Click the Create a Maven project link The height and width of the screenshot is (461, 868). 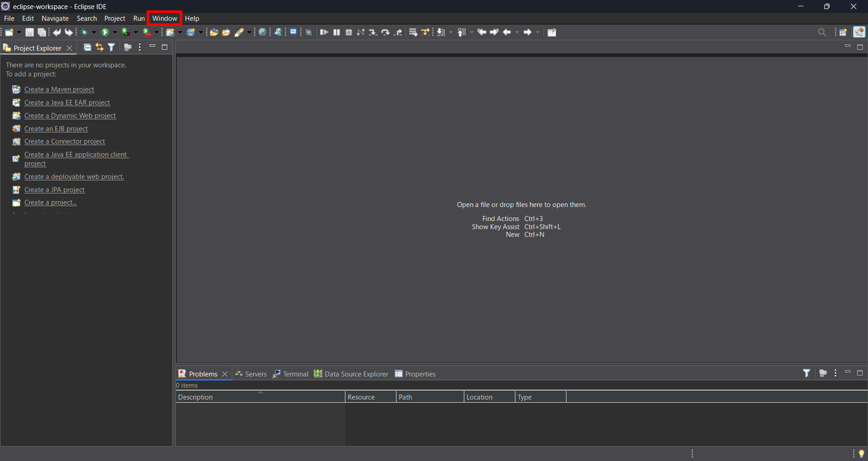pos(59,89)
